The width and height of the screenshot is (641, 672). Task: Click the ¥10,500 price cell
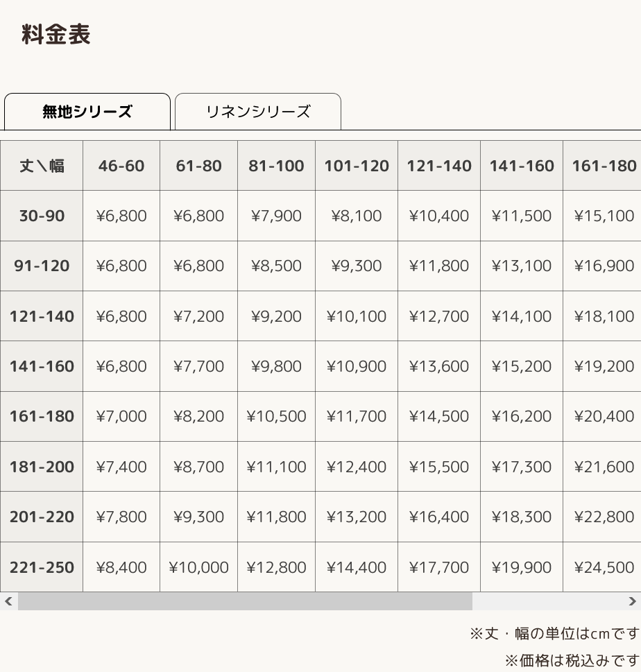(x=277, y=416)
